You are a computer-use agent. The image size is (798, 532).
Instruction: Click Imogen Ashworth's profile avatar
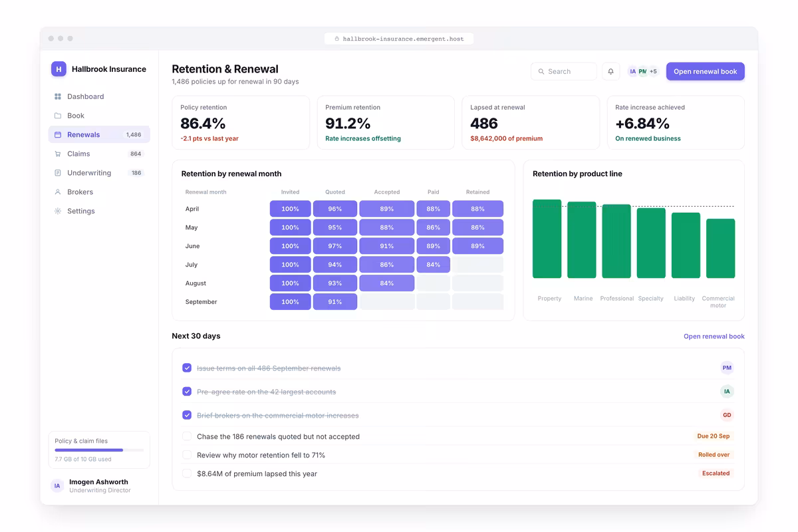click(57, 486)
